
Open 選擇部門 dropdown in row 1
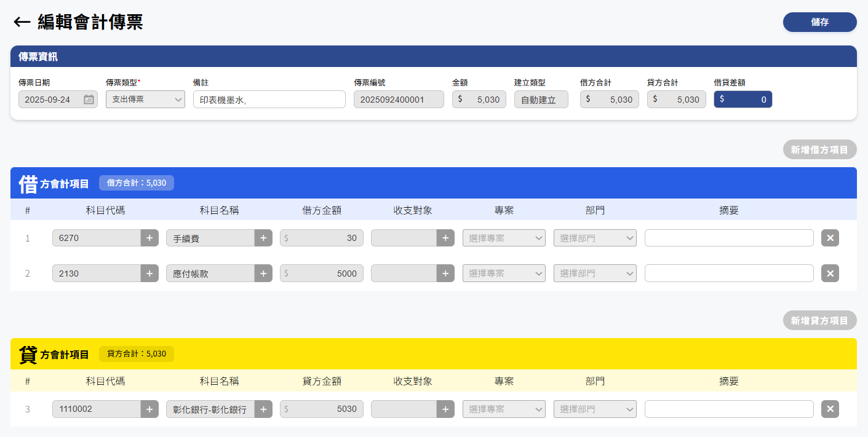click(x=595, y=238)
